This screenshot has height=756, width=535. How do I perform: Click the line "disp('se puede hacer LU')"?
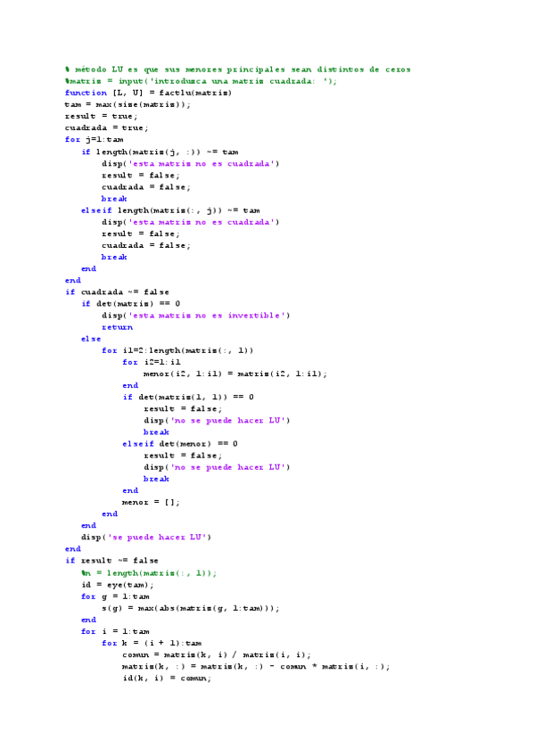tap(146, 537)
